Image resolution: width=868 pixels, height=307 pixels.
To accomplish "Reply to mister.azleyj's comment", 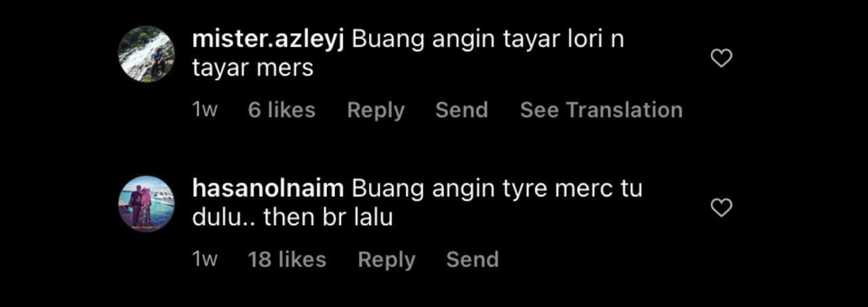I will coord(376,110).
